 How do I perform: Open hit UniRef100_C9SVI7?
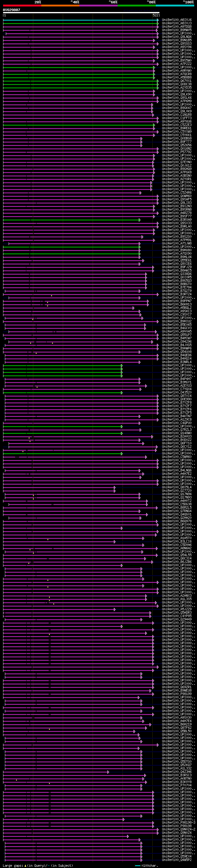point(177,314)
